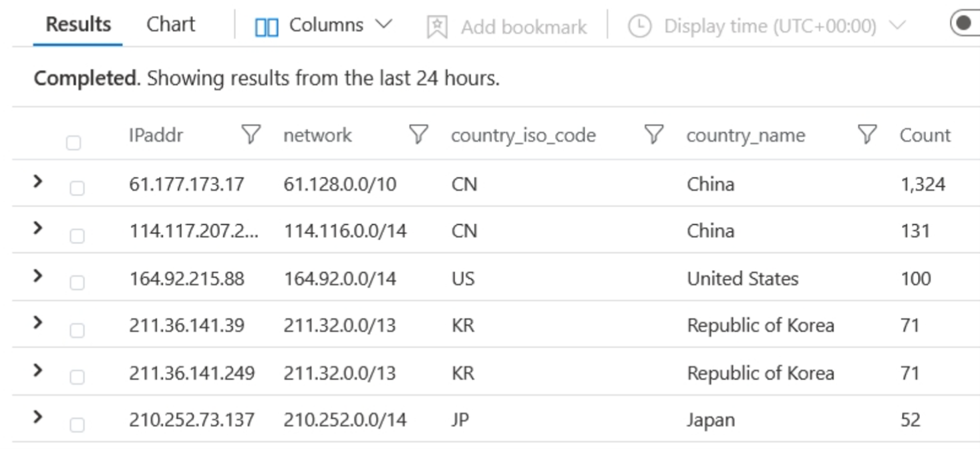Click the filter icon on network column
Viewport: 980px width, 449px height.
point(418,136)
